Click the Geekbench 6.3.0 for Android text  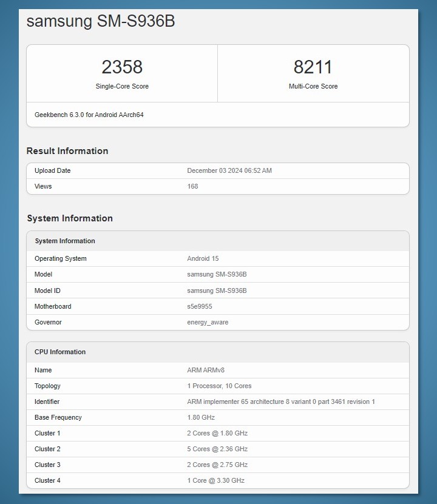coord(89,115)
